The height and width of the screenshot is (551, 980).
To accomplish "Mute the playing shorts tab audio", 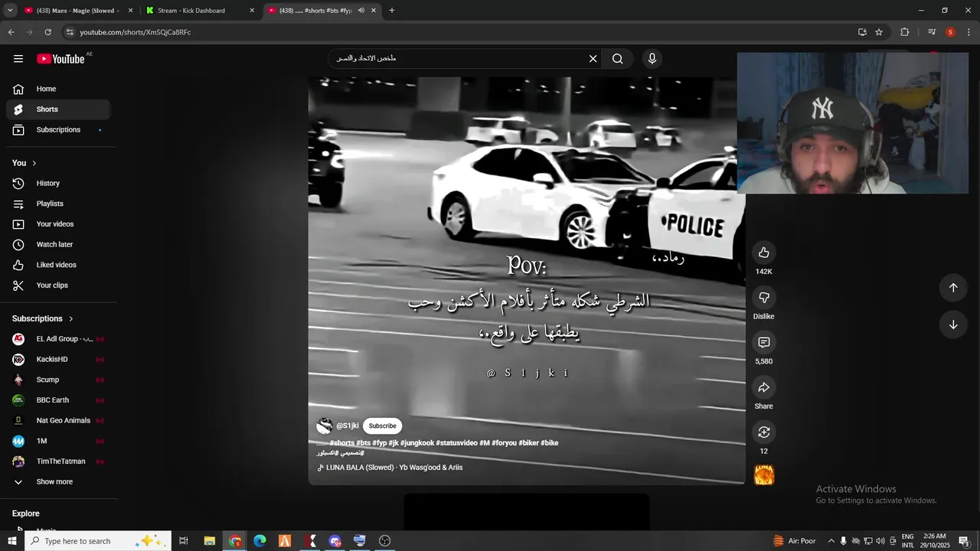I will point(361,11).
